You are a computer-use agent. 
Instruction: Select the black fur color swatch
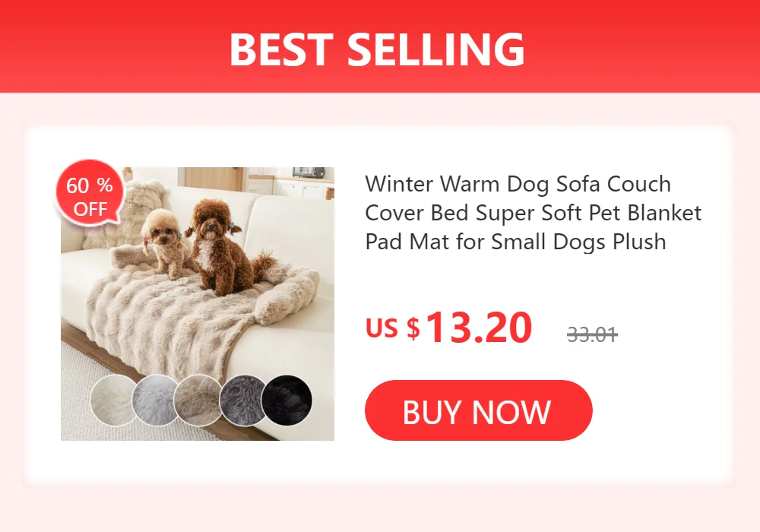[287, 401]
